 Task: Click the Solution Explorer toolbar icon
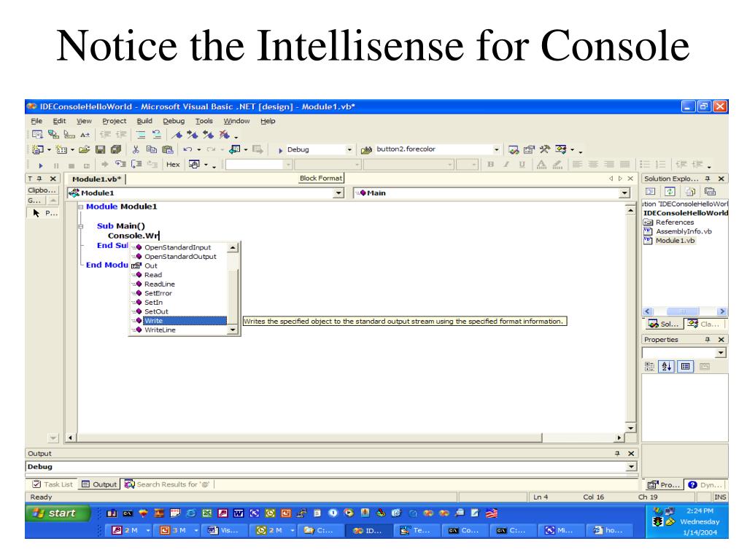(x=514, y=149)
